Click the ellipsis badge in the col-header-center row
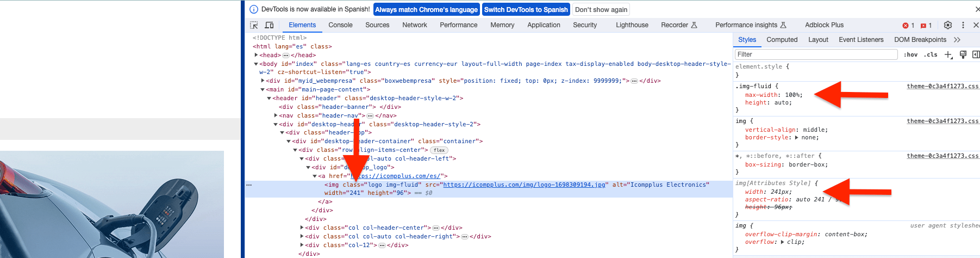This screenshot has height=258, width=980. click(x=436, y=228)
